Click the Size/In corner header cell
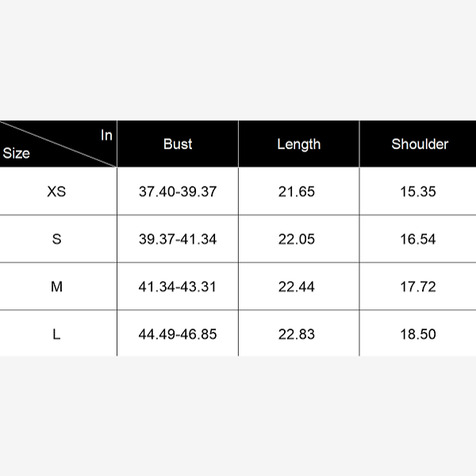The image size is (476, 476). [58, 144]
